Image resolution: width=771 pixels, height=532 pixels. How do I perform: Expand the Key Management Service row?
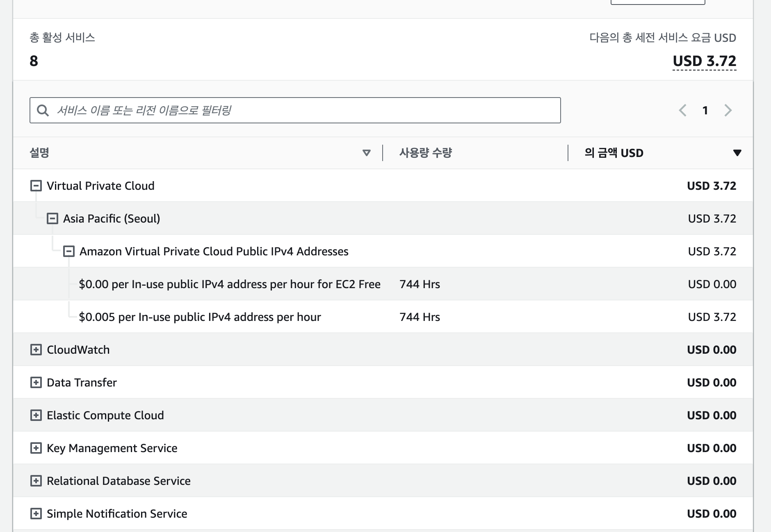click(x=36, y=448)
